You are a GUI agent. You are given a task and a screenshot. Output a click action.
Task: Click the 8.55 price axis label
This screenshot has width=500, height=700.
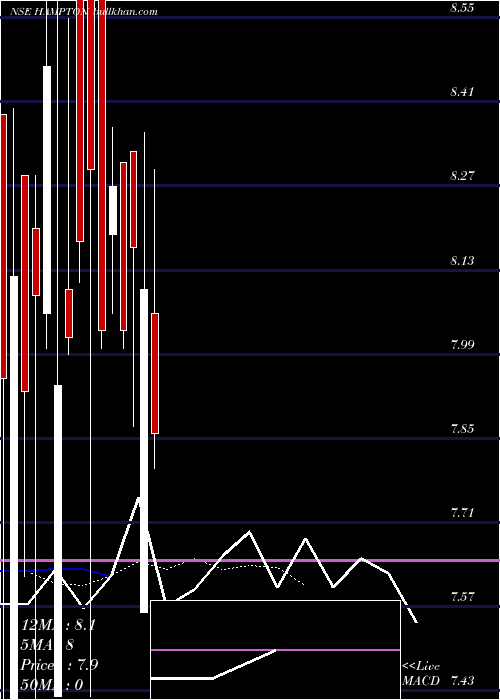[x=462, y=8]
